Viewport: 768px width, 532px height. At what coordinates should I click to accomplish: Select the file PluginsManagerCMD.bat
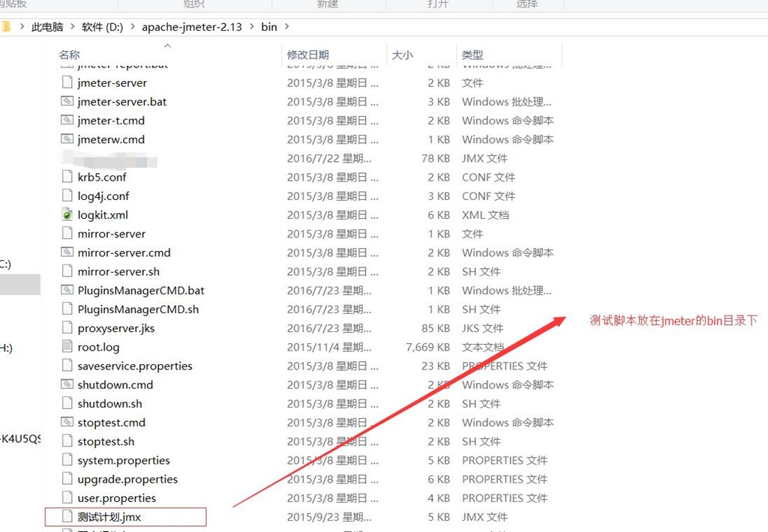pos(141,290)
